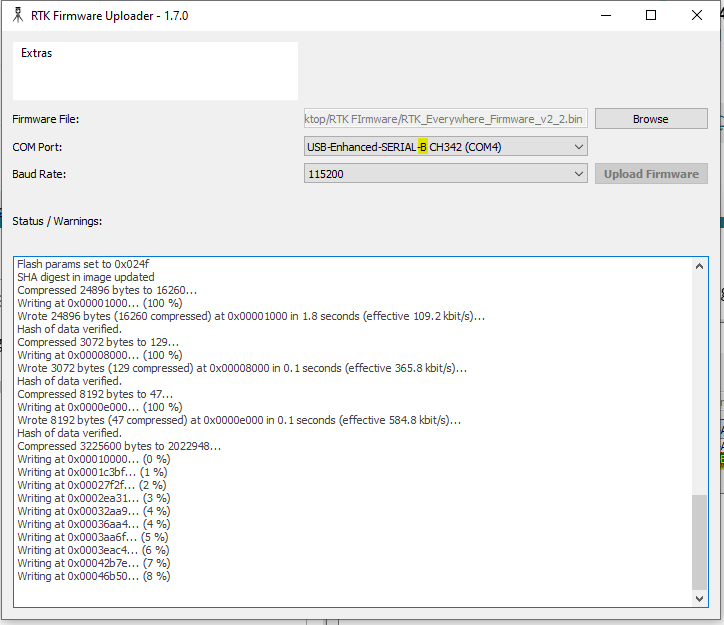Click the scroll up arrow in status log
Screen dimensions: 724x625
point(699,266)
